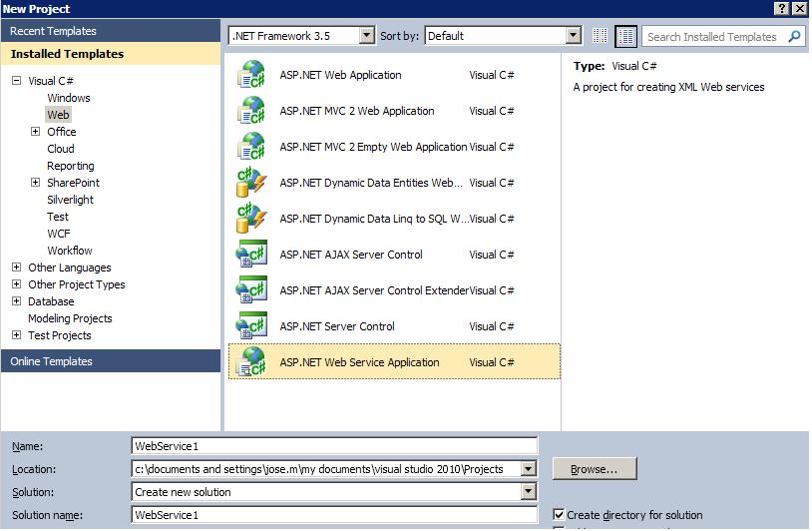812x531 pixels.
Task: Select ASP.NET Web Application template text
Action: click(x=340, y=75)
